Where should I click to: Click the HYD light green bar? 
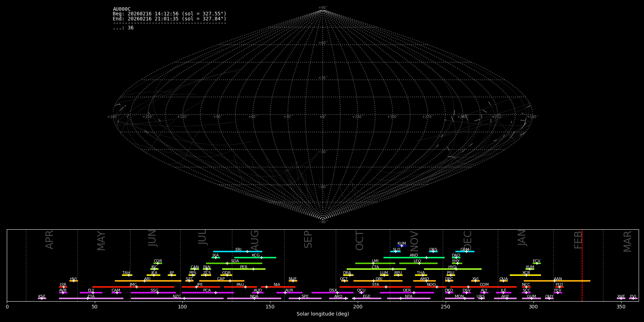pos(453,269)
